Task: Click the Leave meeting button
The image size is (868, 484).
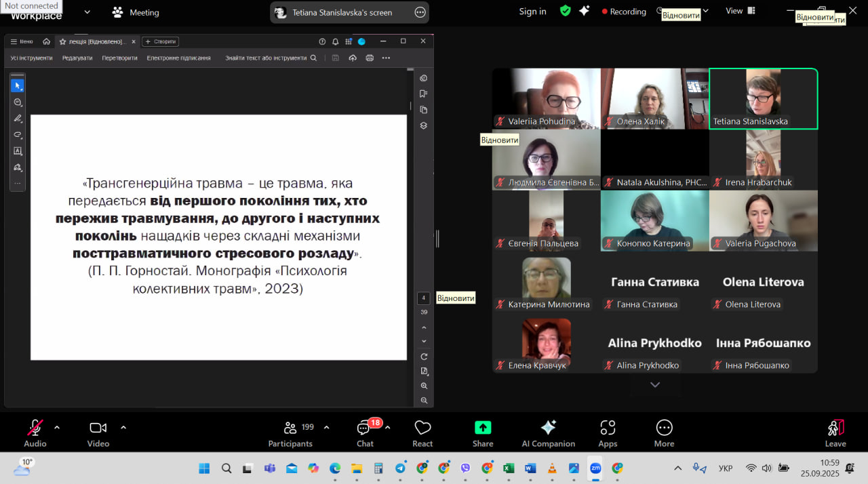Action: [x=835, y=433]
